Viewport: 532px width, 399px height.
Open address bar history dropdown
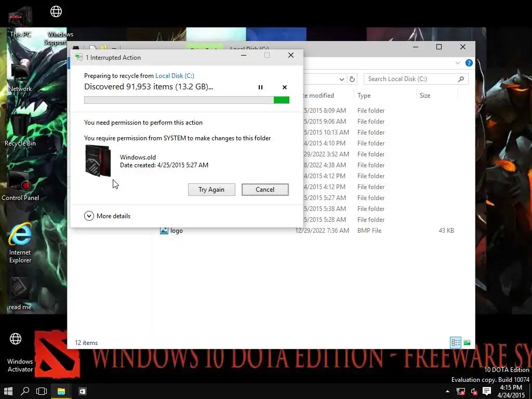[342, 79]
